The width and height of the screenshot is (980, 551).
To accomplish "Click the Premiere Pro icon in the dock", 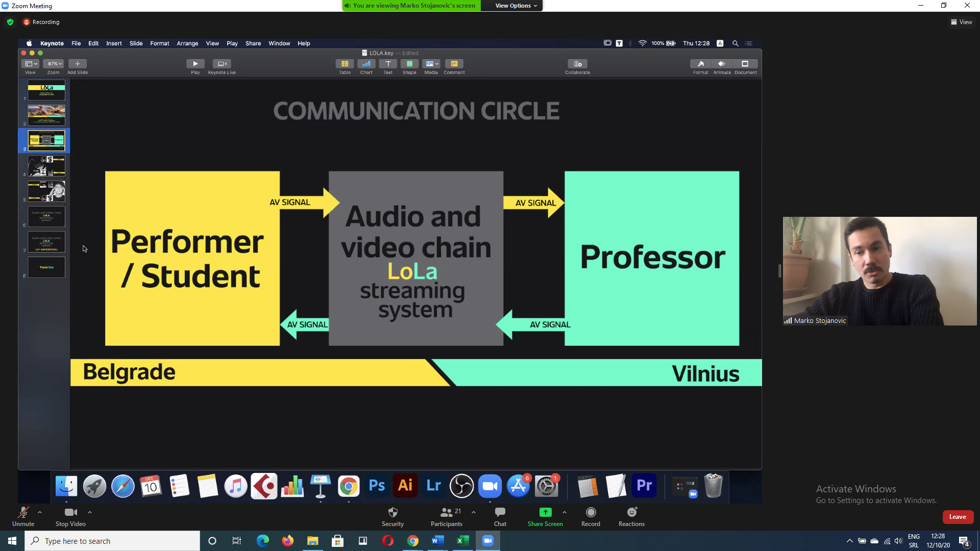I will pos(644,486).
